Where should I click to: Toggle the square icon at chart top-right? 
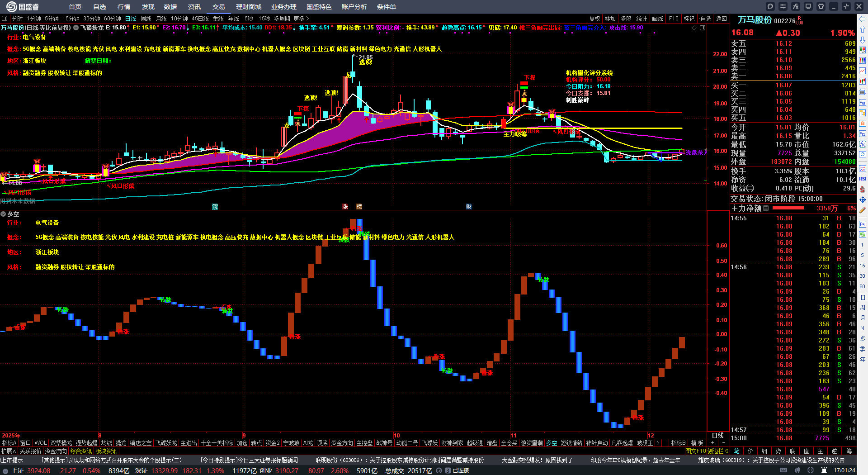click(x=703, y=28)
